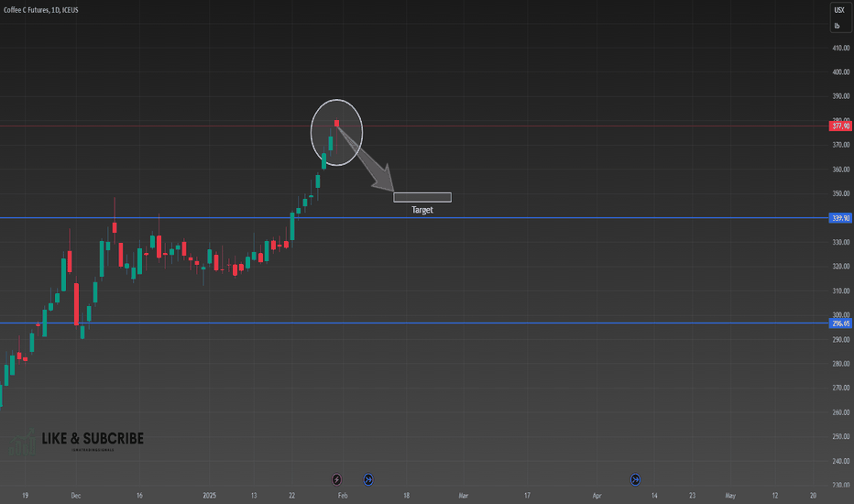Click the May label on time axis
This screenshot has width=854, height=504.
tap(730, 495)
